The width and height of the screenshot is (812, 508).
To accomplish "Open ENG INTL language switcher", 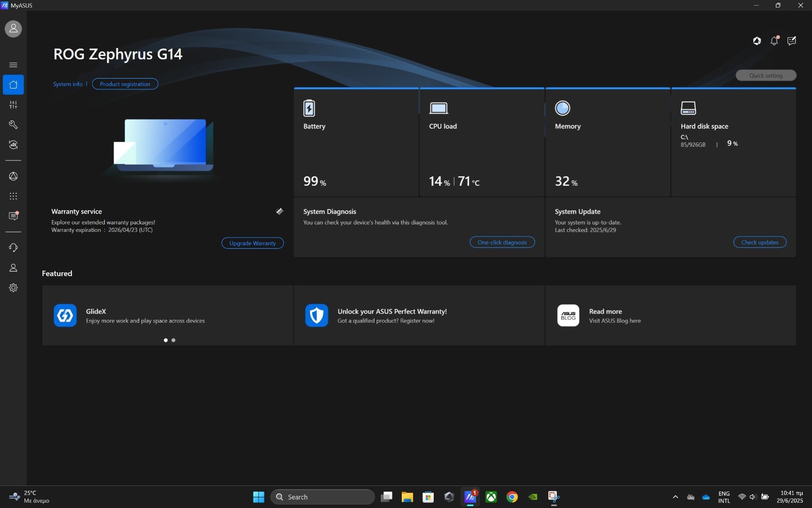I will 724,497.
